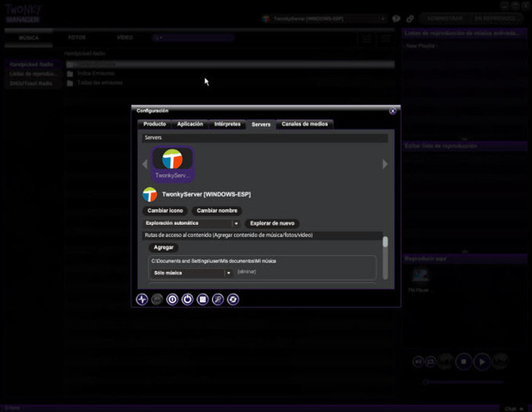Select the Servers tab
Screen dimensions: 532x412
coord(261,124)
